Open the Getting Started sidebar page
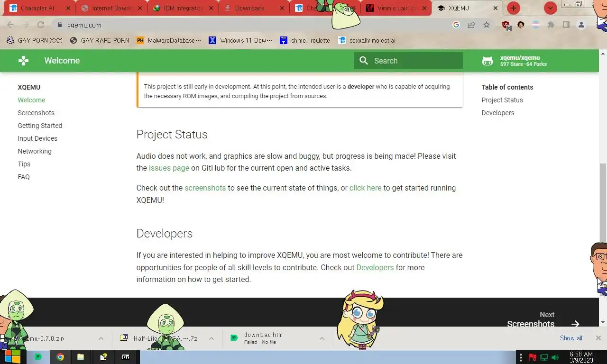The height and width of the screenshot is (364, 607). click(40, 126)
